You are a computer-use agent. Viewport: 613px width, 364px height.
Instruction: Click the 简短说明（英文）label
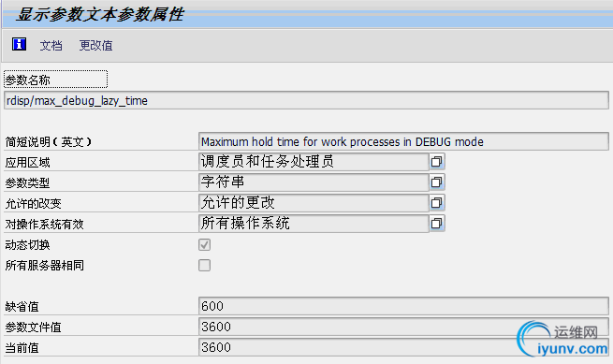[49, 142]
